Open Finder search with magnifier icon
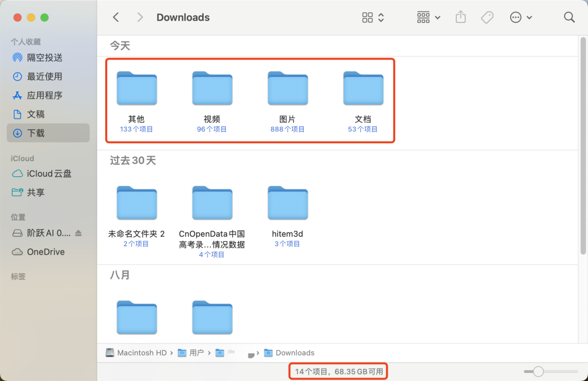588x381 pixels. [x=569, y=17]
